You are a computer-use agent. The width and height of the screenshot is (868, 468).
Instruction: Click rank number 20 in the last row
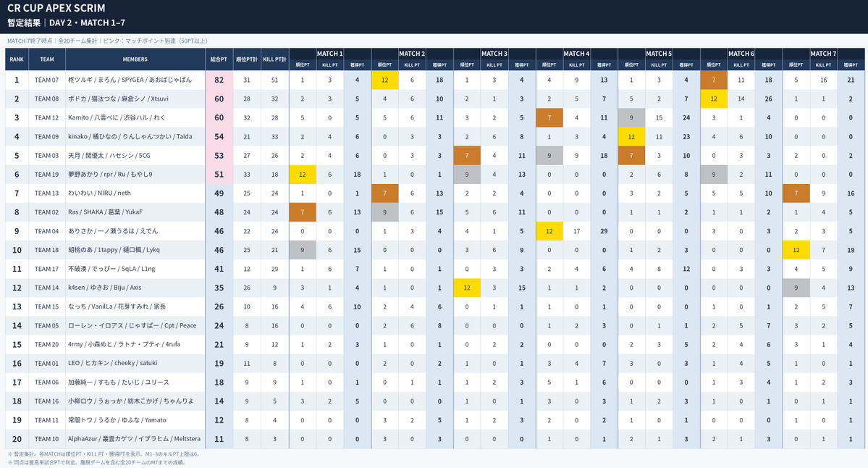tap(17, 438)
